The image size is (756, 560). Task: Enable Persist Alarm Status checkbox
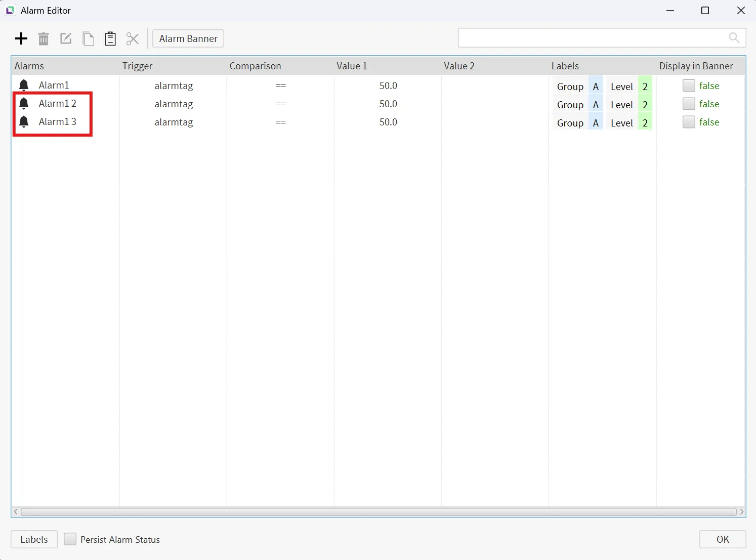[70, 539]
